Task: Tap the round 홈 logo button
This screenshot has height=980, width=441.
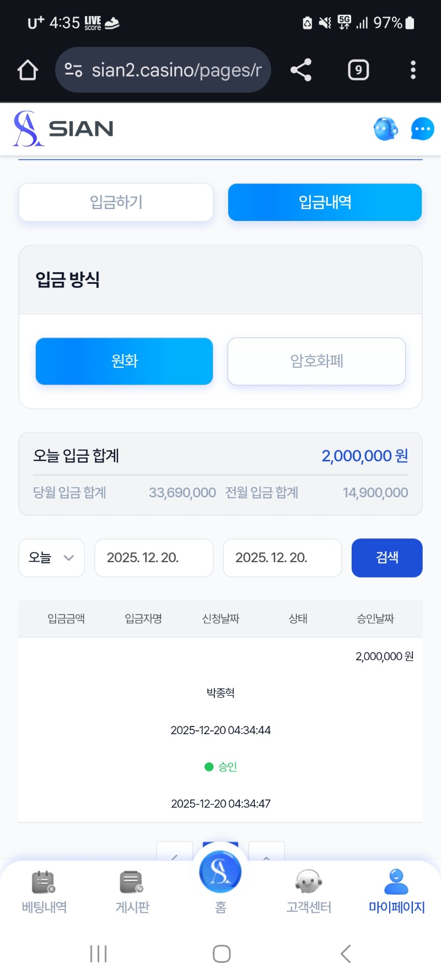Action: (220, 873)
